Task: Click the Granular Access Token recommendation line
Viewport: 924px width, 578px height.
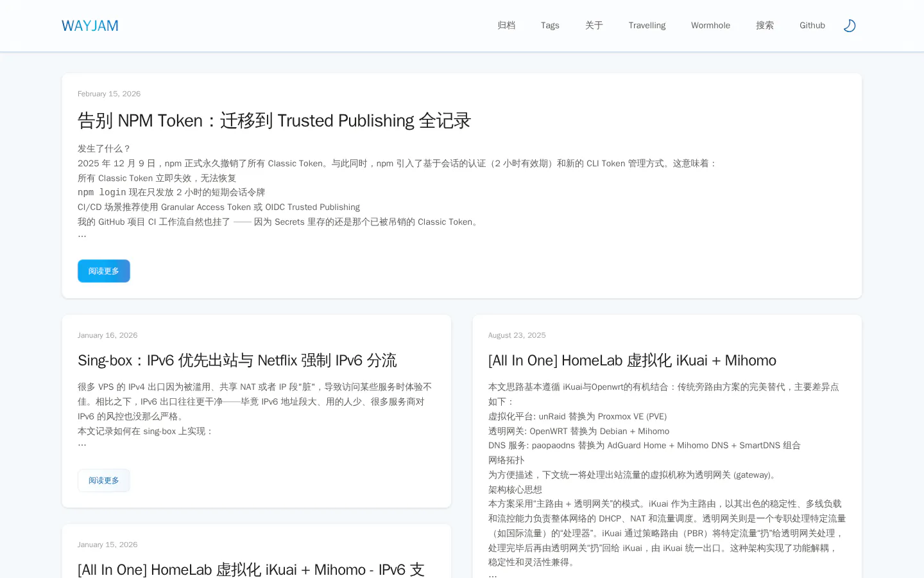Action: coord(219,207)
